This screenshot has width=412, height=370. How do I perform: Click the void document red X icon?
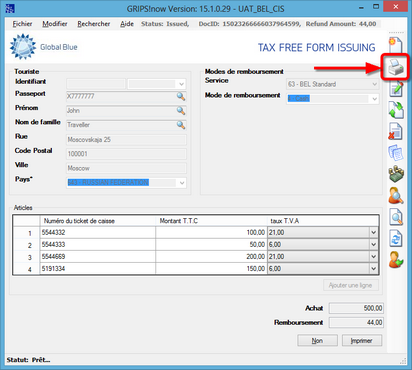click(x=396, y=131)
